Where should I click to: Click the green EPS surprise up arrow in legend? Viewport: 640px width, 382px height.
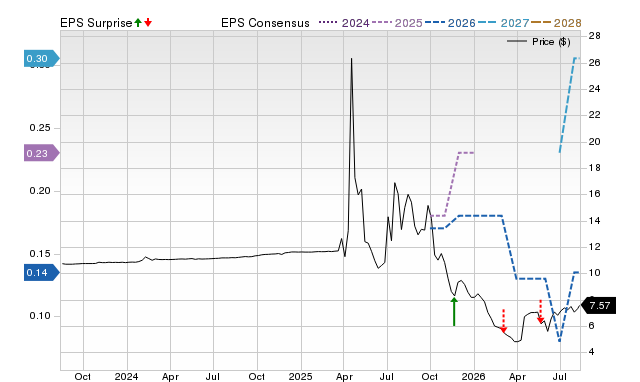[x=138, y=23]
